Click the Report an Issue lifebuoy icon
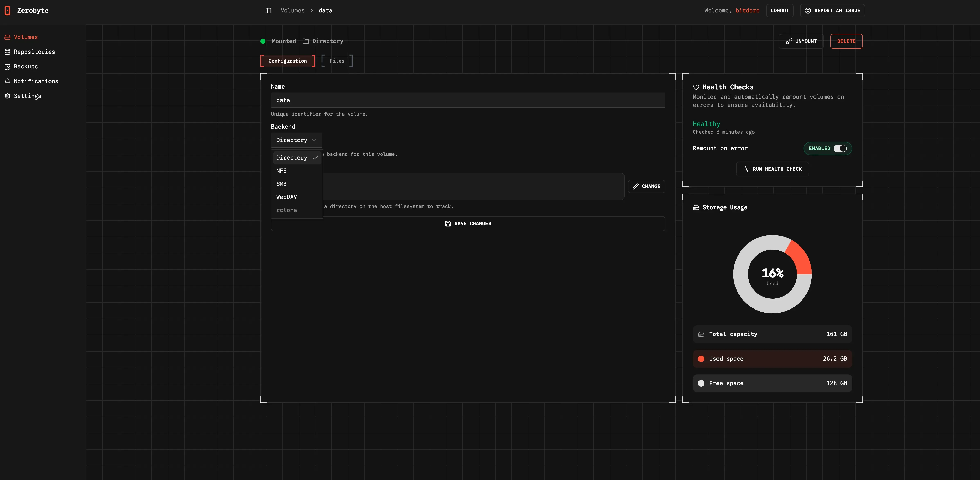 point(808,11)
